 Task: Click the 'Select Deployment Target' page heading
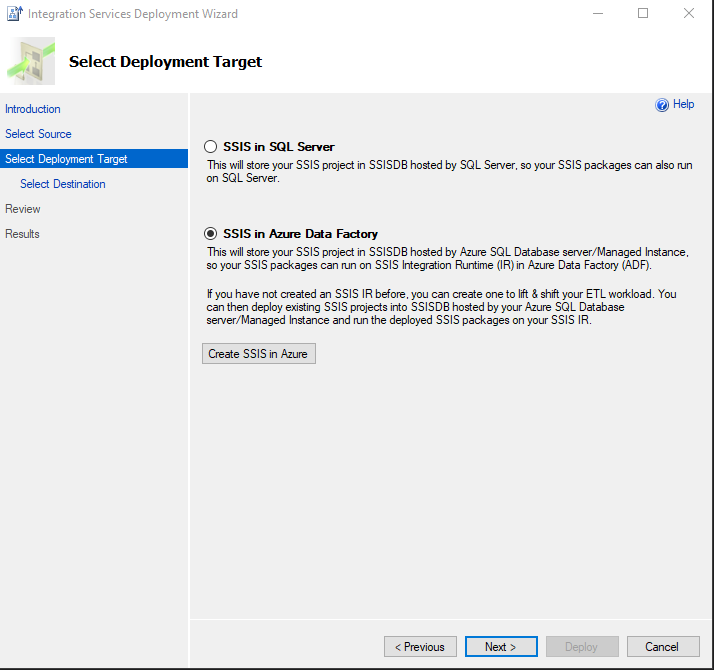point(165,61)
